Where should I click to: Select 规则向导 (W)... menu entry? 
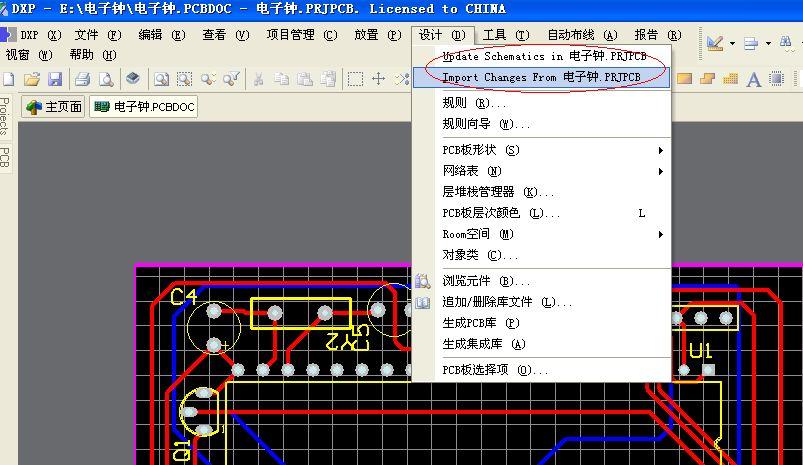pyautogui.click(x=541, y=124)
